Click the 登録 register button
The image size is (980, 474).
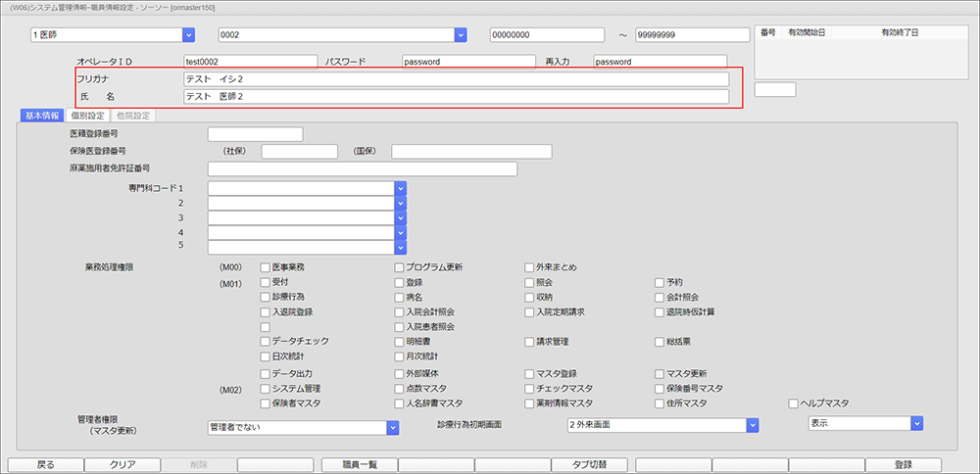click(x=904, y=464)
